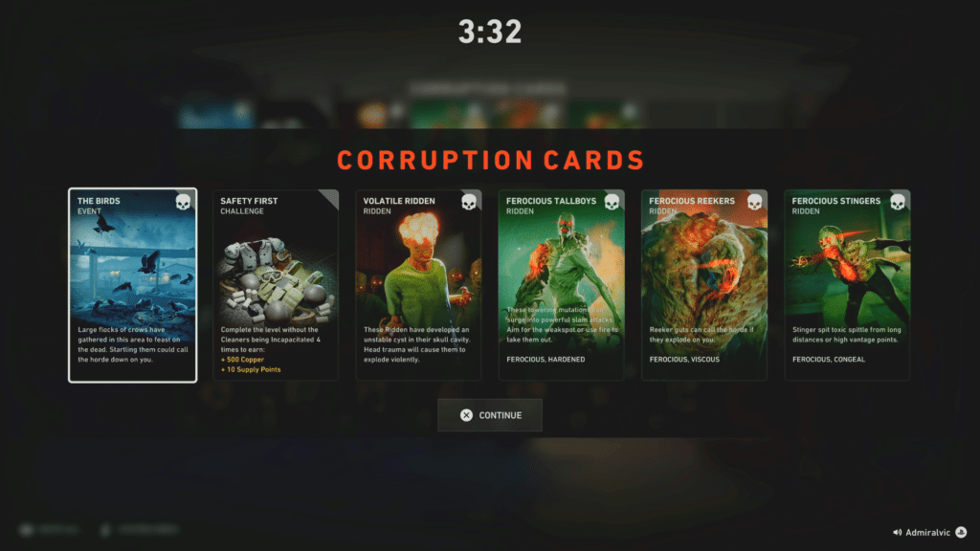Image resolution: width=980 pixels, height=551 pixels.
Task: Click the 500 Copper reward text
Action: pos(242,360)
